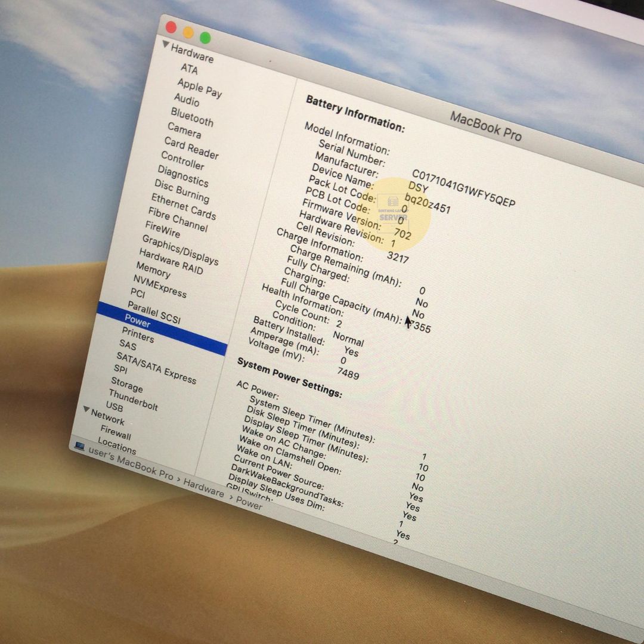Select SPI in the sidebar
The image size is (644, 644).
point(120,369)
